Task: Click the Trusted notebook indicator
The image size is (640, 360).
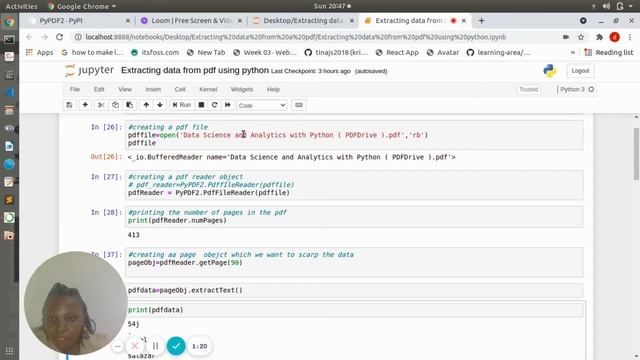Action: pyautogui.click(x=529, y=89)
